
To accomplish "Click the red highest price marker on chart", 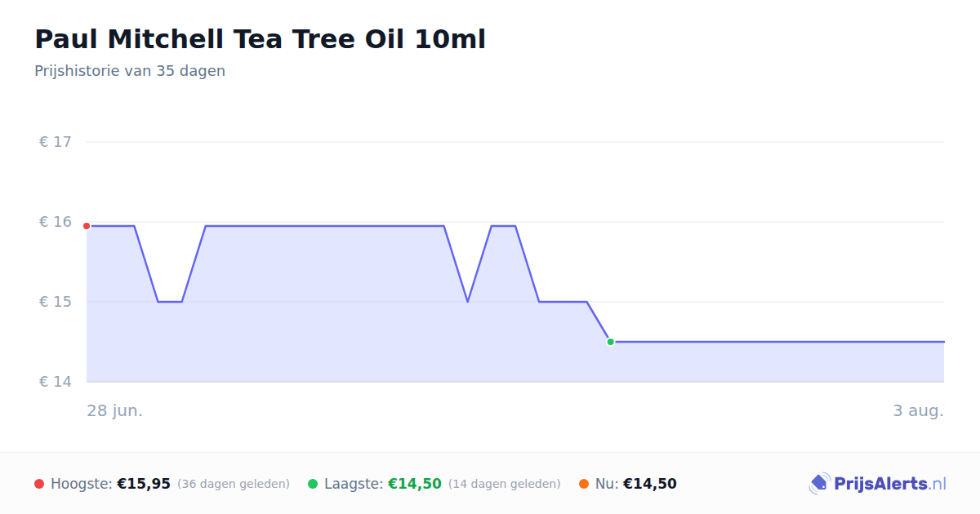I will [x=87, y=226].
